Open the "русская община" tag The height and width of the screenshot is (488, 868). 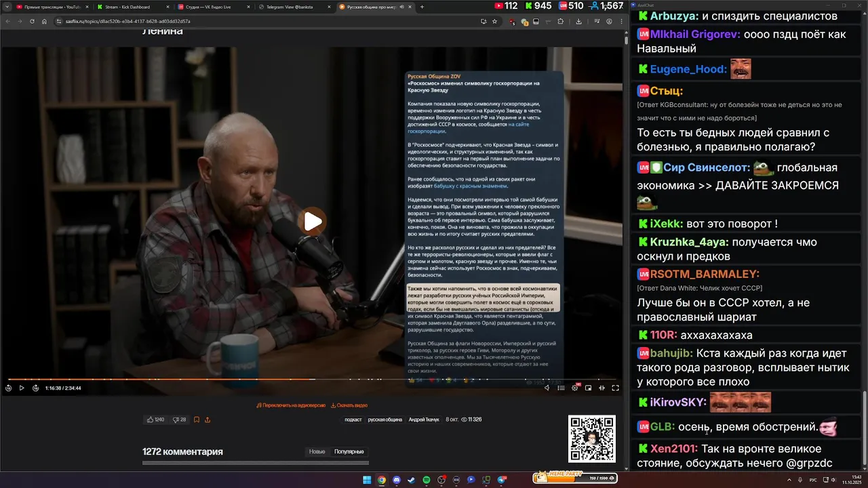[385, 420]
